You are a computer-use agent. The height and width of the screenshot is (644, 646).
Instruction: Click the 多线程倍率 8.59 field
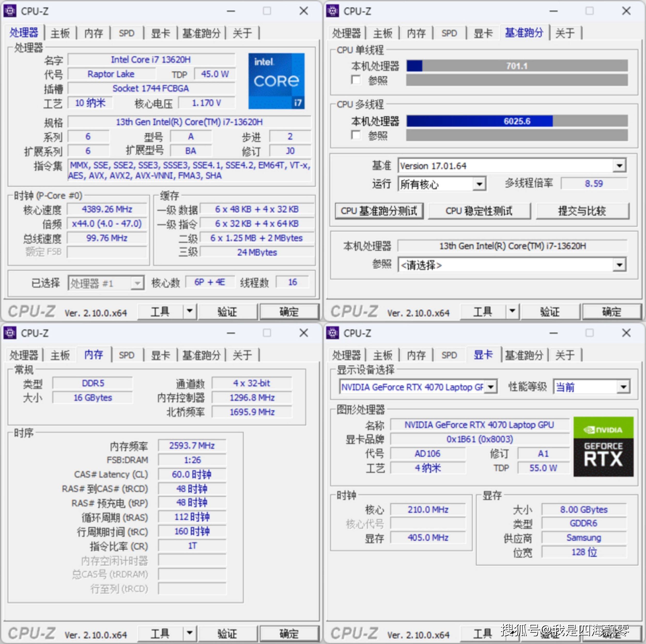594,183
